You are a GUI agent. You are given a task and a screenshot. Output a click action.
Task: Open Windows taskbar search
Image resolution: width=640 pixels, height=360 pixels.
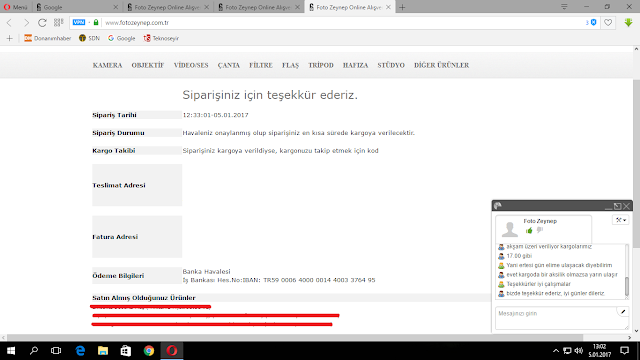point(33,351)
